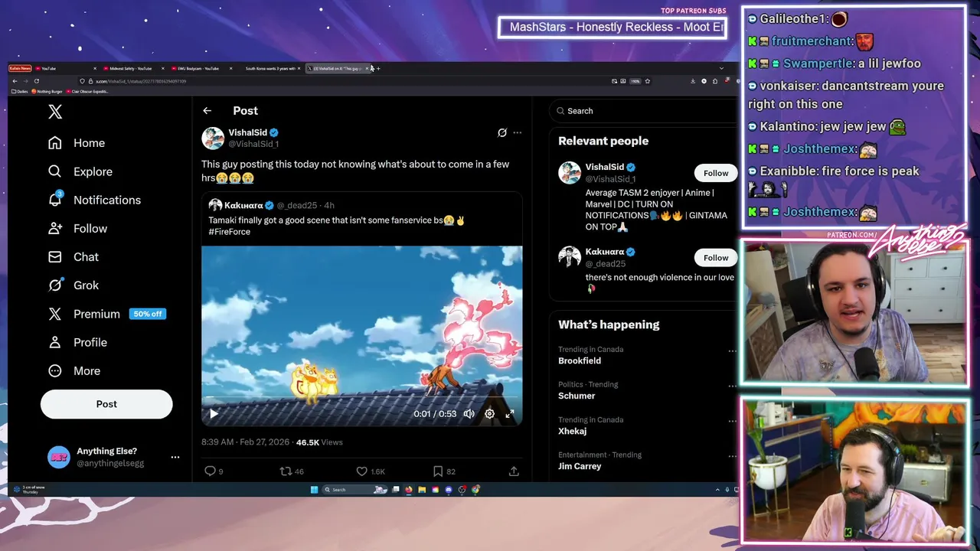Click the 46.5K Views count
Image resolution: width=980 pixels, height=551 pixels.
coord(319,442)
